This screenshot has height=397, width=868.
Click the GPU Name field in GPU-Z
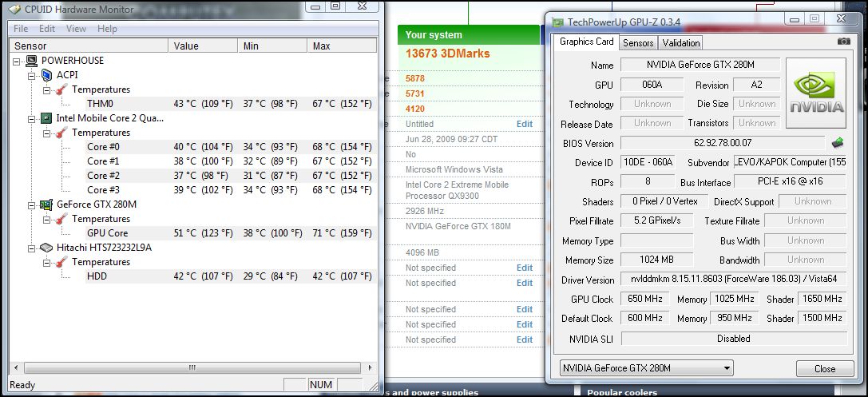[x=700, y=65]
